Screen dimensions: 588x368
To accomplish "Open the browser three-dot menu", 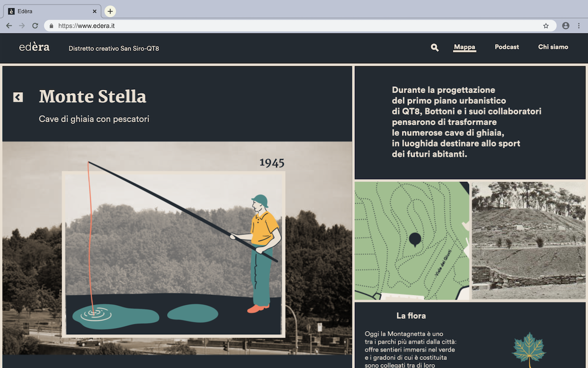I will point(579,26).
